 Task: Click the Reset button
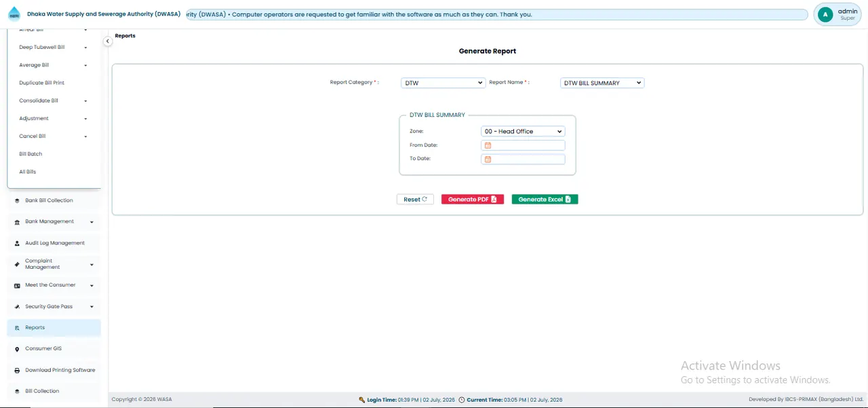pyautogui.click(x=415, y=200)
